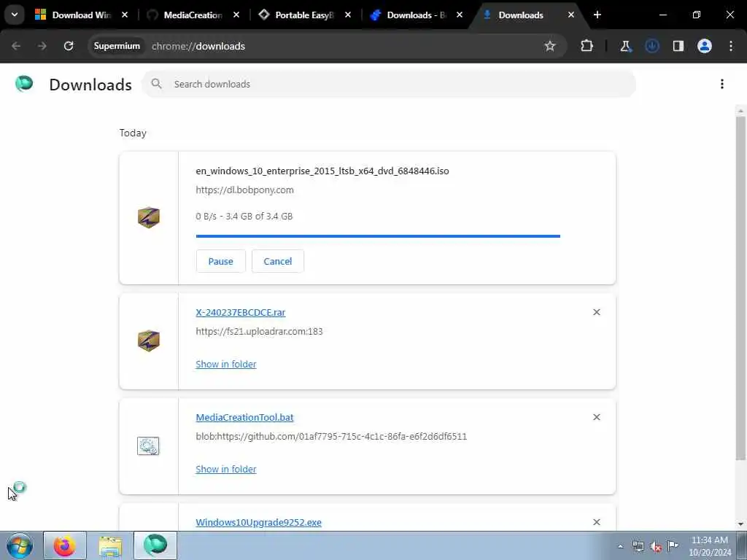Click the search magnifier icon
This screenshot has height=560, width=747.
tap(156, 84)
